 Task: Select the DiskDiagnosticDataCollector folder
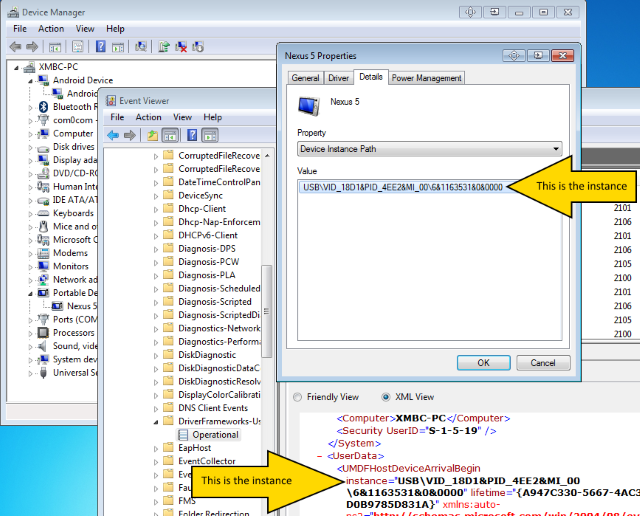(219, 368)
